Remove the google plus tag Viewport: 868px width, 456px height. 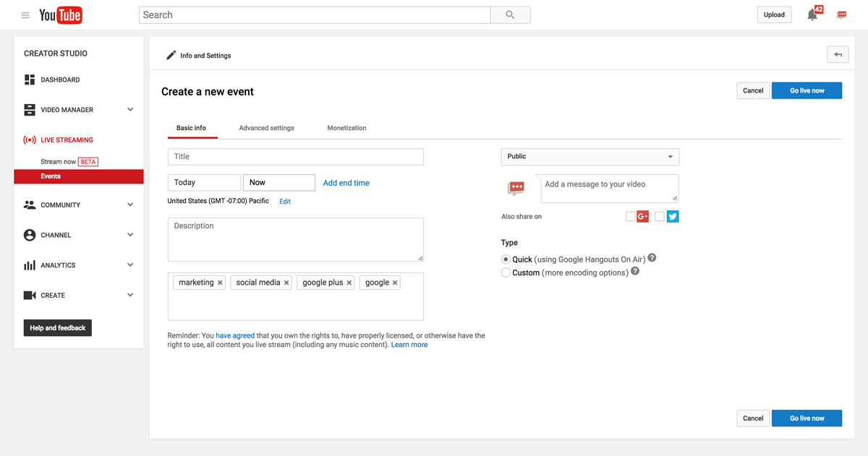pyautogui.click(x=349, y=283)
